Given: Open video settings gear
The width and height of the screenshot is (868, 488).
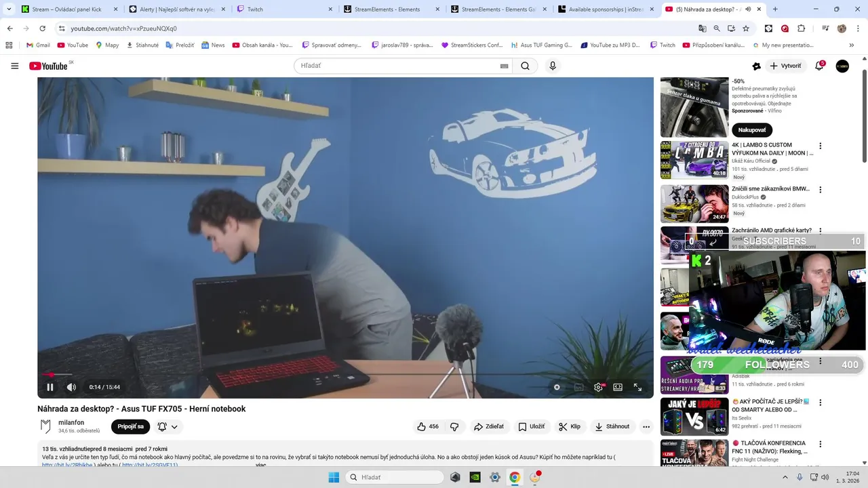Looking at the screenshot, I should click(598, 387).
